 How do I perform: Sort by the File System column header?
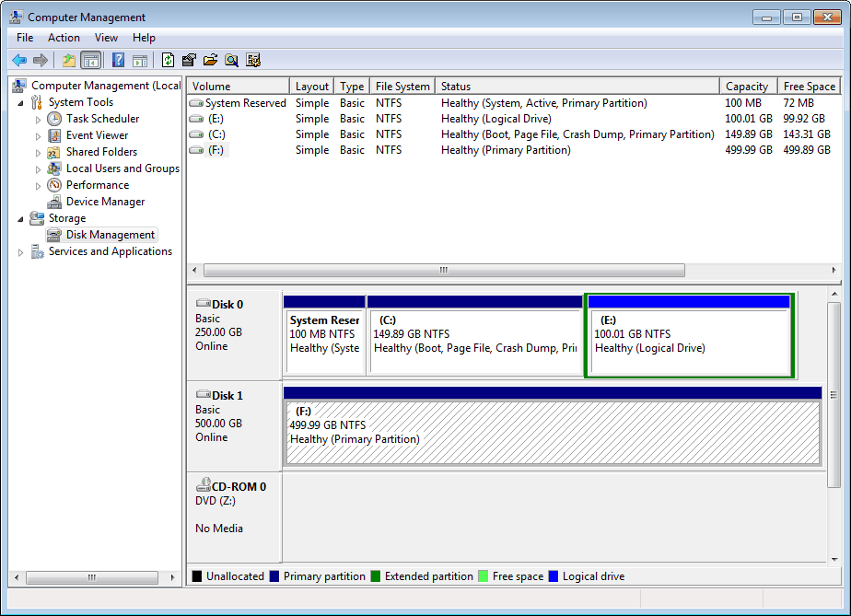click(x=402, y=87)
